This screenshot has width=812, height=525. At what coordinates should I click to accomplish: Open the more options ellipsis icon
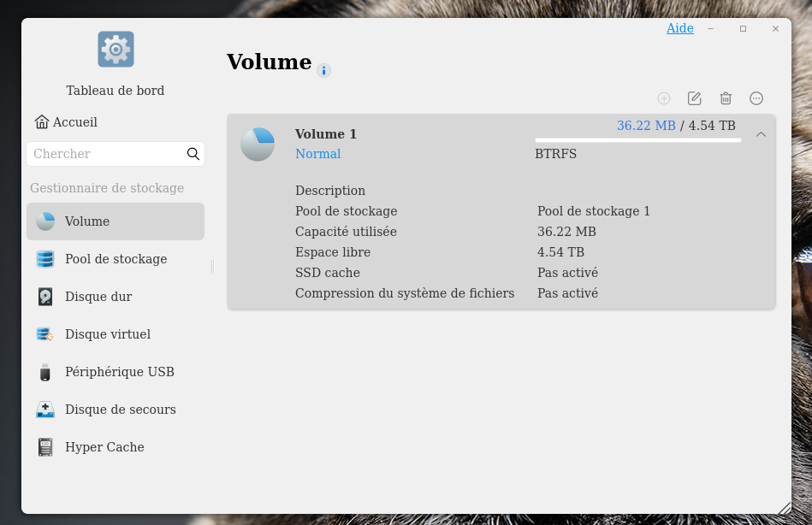point(756,98)
